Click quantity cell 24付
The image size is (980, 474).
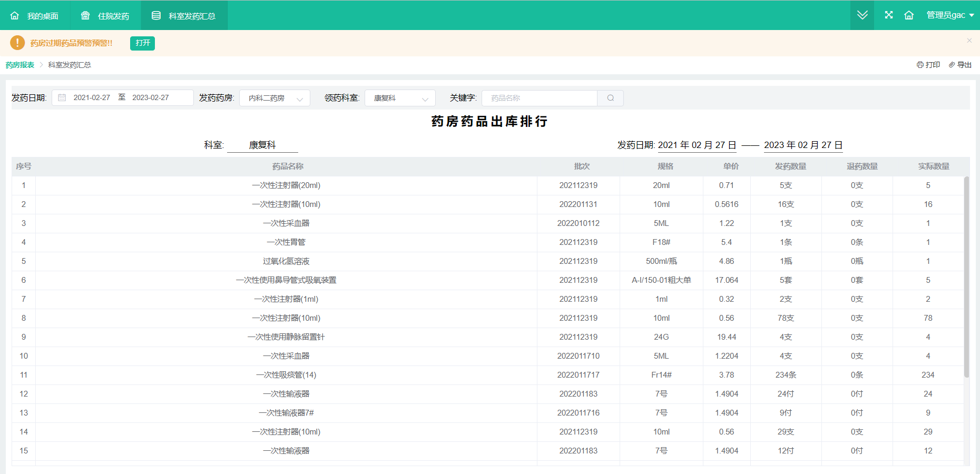pyautogui.click(x=786, y=394)
